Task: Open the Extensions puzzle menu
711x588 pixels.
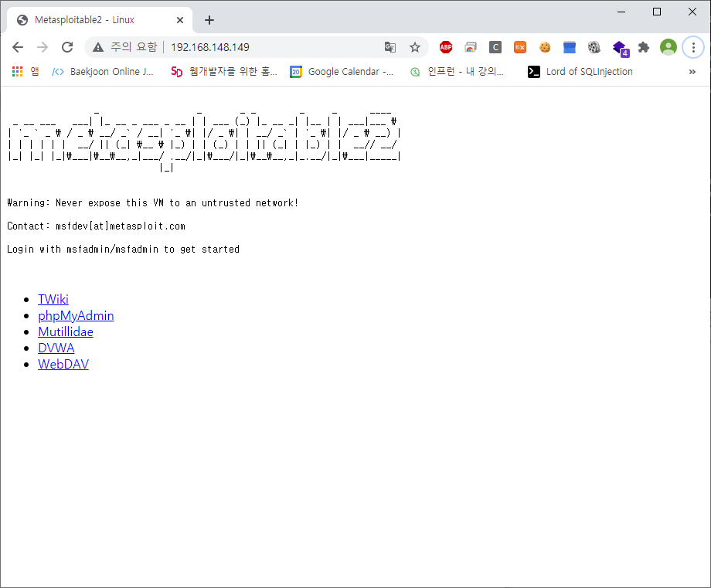Action: click(x=644, y=47)
